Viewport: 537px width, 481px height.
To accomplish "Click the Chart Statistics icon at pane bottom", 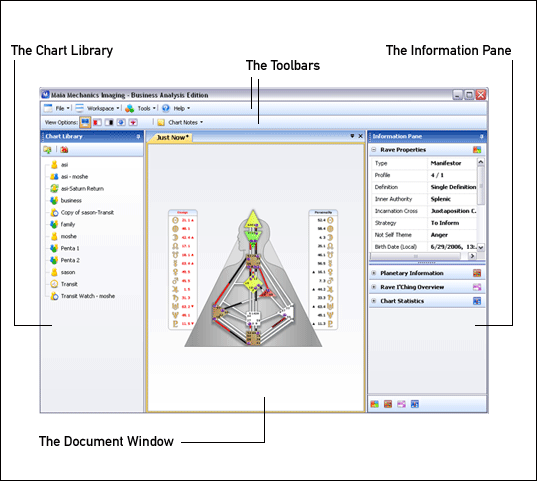I will pyautogui.click(x=415, y=404).
